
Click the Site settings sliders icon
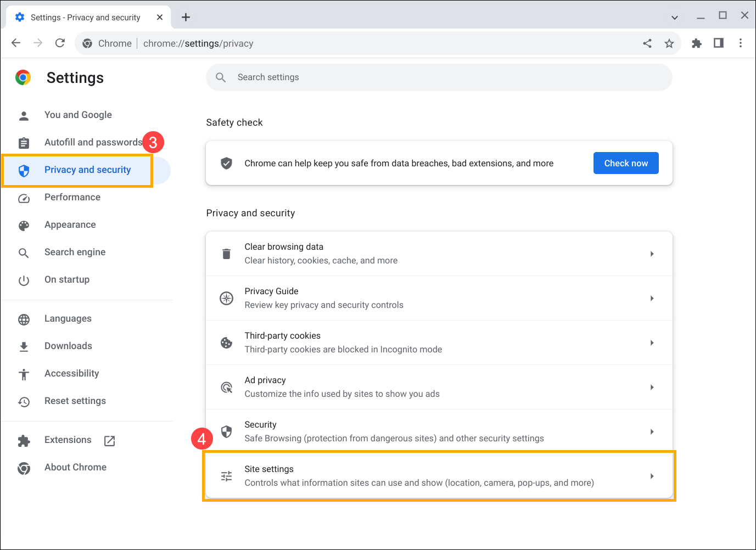click(x=226, y=476)
